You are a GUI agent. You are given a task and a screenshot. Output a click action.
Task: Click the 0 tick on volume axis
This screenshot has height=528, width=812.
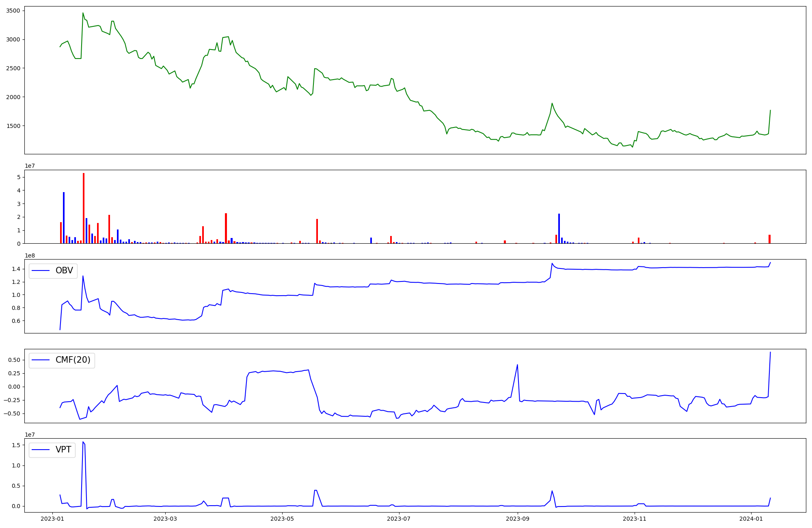(x=19, y=244)
